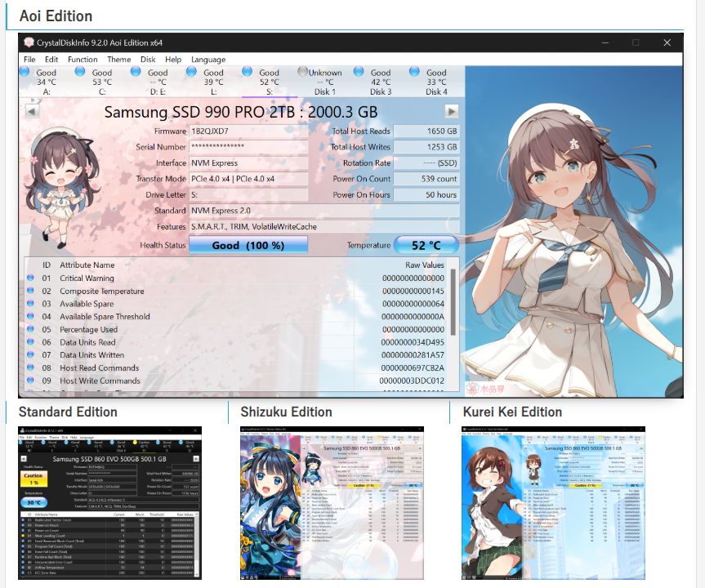The width and height of the screenshot is (705, 588).
Task: Open the Disk menu
Action: [x=148, y=60]
